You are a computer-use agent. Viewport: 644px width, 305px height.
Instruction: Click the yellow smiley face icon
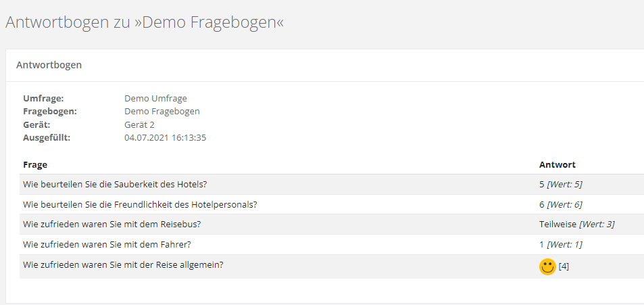coord(547,266)
